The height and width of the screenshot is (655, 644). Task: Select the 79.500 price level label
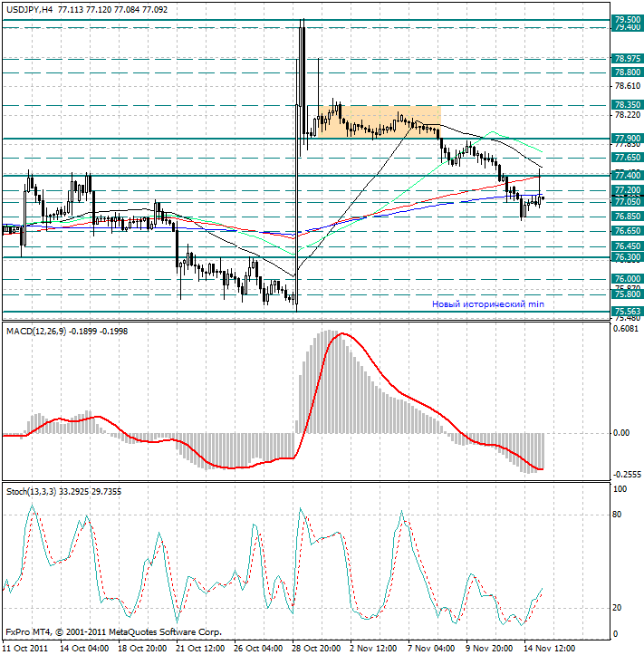click(628, 20)
